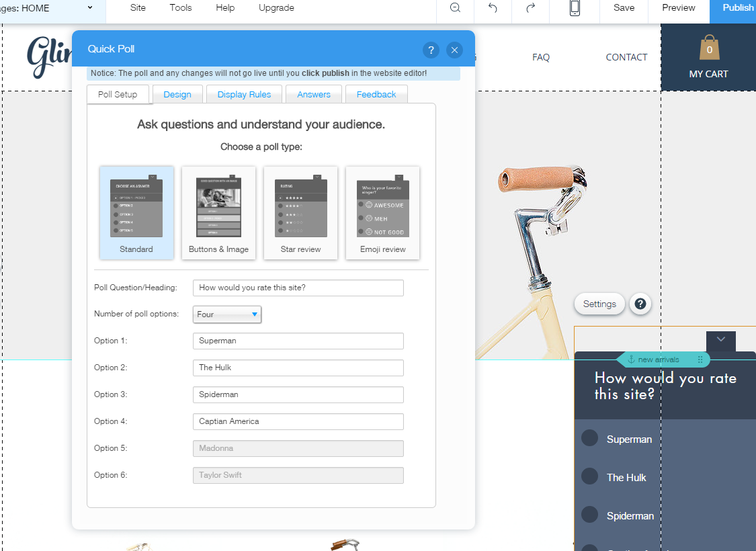Image resolution: width=756 pixels, height=551 pixels.
Task: Click the disabled Option 5 Madonna field
Action: click(x=298, y=448)
